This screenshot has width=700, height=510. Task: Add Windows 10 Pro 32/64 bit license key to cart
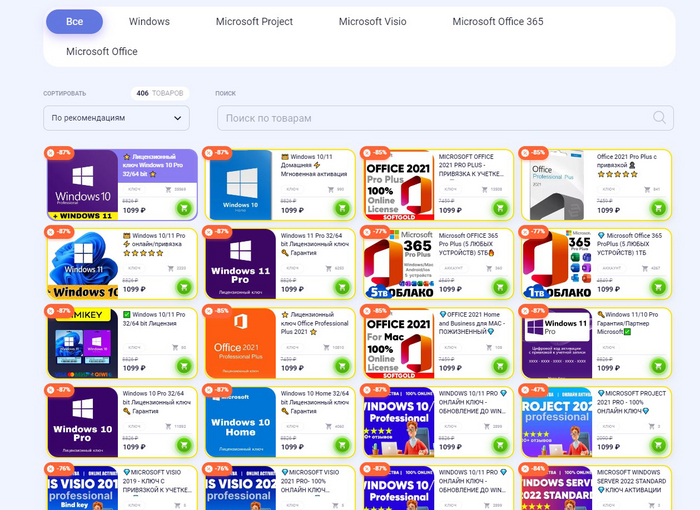point(184,208)
